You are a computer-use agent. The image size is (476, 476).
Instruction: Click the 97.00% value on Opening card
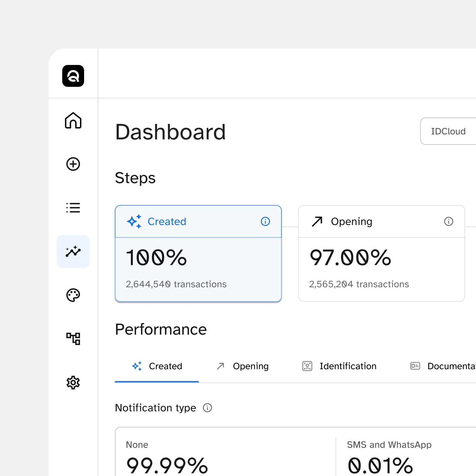click(x=350, y=258)
